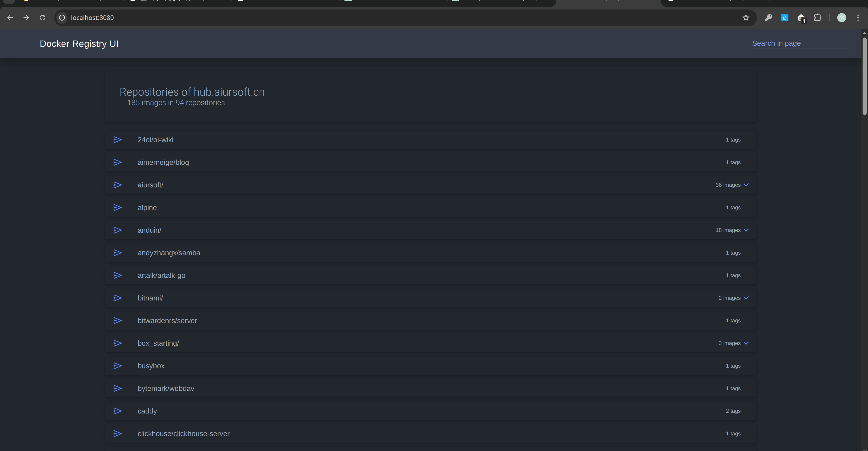Image resolution: width=868 pixels, height=451 pixels.
Task: Click the arrow icon next to caddy
Action: pos(117,411)
